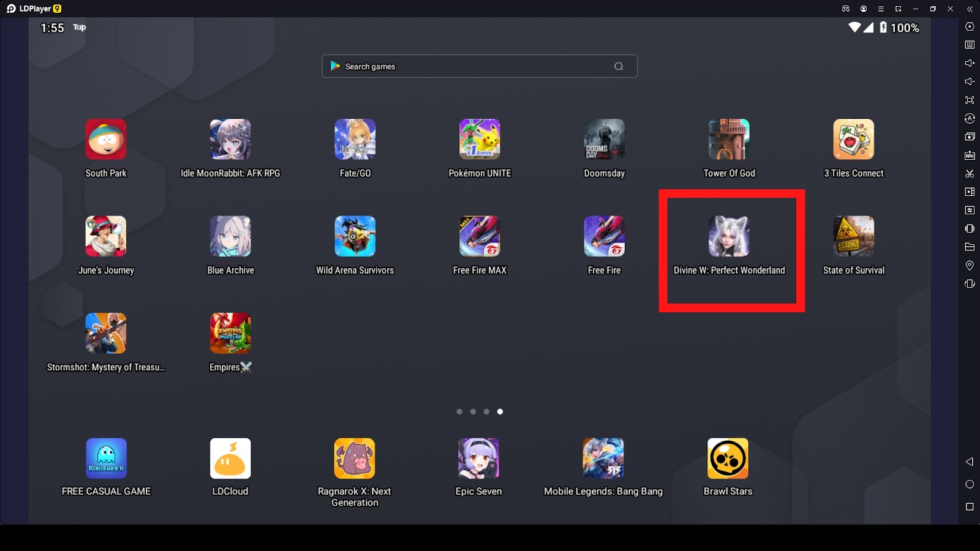Launch Blue Archive

click(x=230, y=236)
